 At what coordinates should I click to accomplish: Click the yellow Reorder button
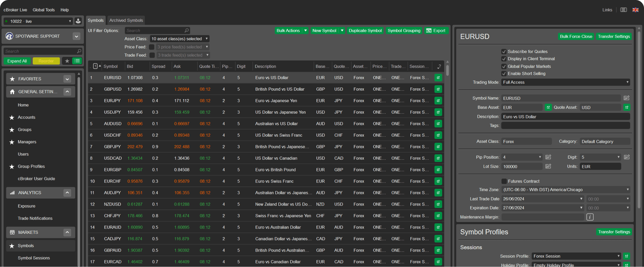46,61
